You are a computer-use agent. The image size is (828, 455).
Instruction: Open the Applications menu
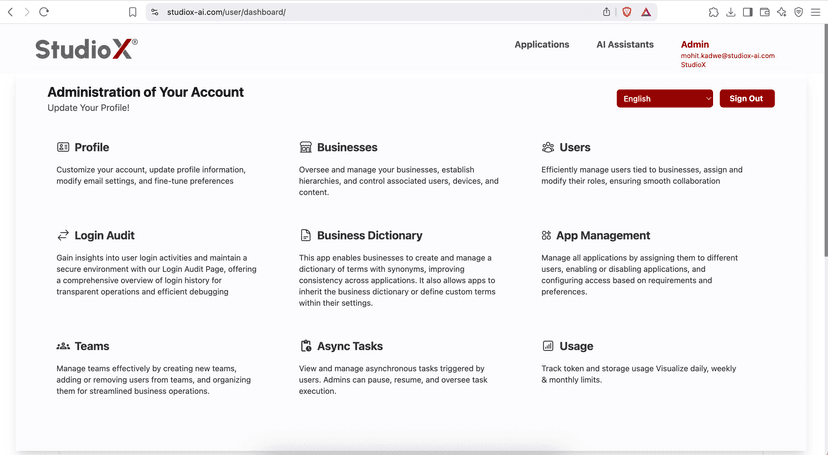pyautogui.click(x=542, y=45)
